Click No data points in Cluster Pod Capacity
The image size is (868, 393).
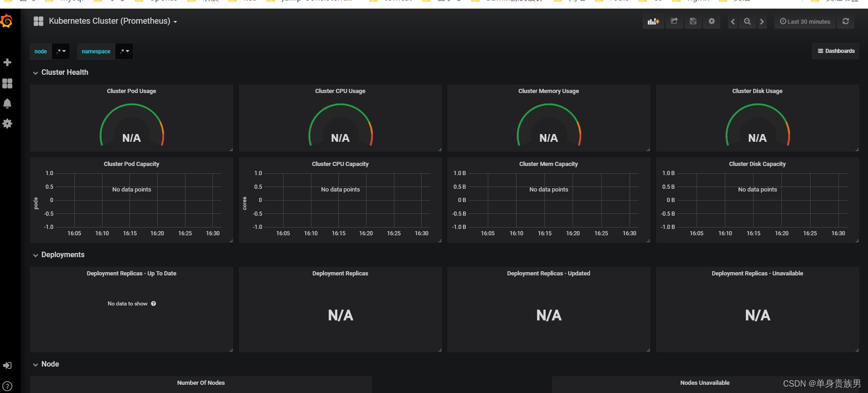pyautogui.click(x=132, y=190)
